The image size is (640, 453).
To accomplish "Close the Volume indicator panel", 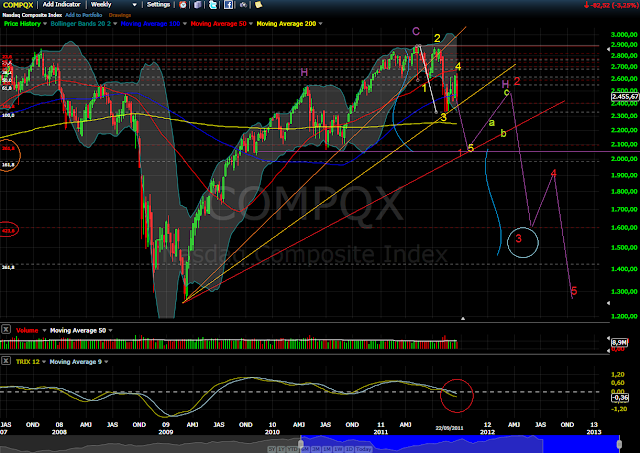I will [x=6, y=329].
